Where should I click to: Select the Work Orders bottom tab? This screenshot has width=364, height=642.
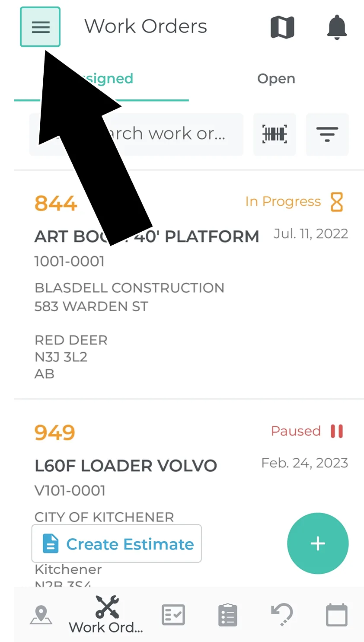click(106, 615)
